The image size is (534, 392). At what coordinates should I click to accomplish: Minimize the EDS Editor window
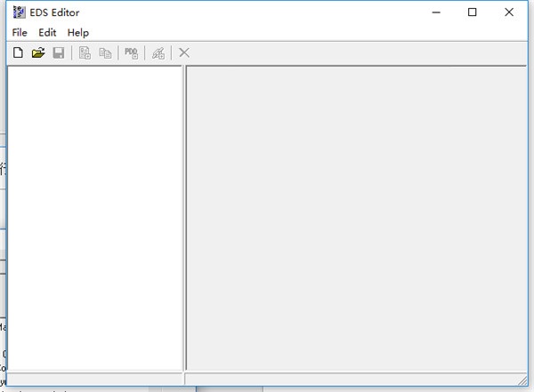[431, 12]
